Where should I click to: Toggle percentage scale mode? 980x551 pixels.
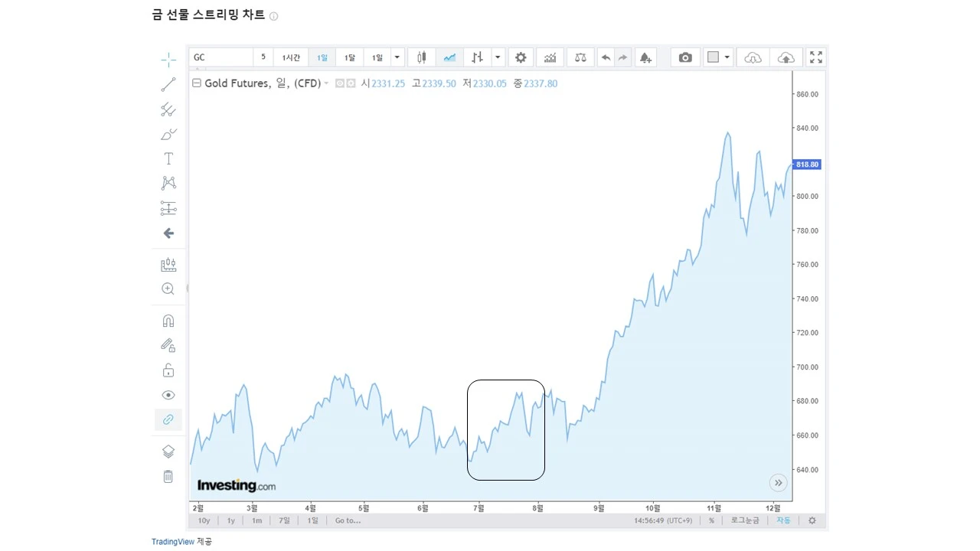point(711,520)
